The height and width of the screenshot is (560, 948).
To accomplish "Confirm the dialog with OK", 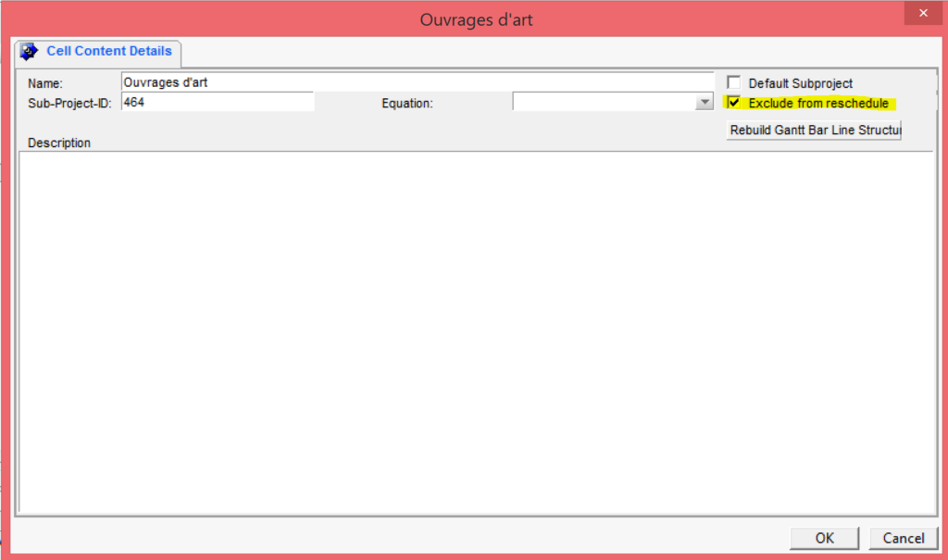I will pos(824,538).
